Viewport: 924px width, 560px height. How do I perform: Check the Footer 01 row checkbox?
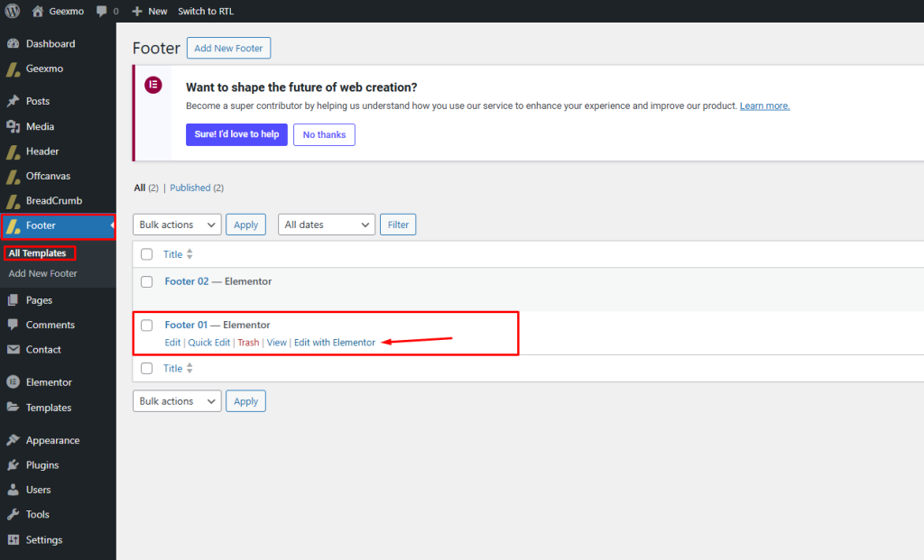[x=147, y=326]
